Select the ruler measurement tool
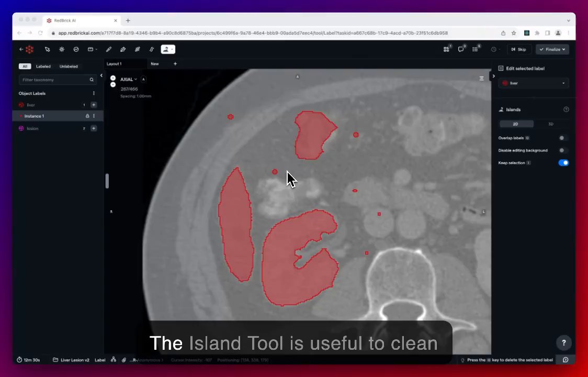This screenshot has height=377, width=588. coord(91,49)
